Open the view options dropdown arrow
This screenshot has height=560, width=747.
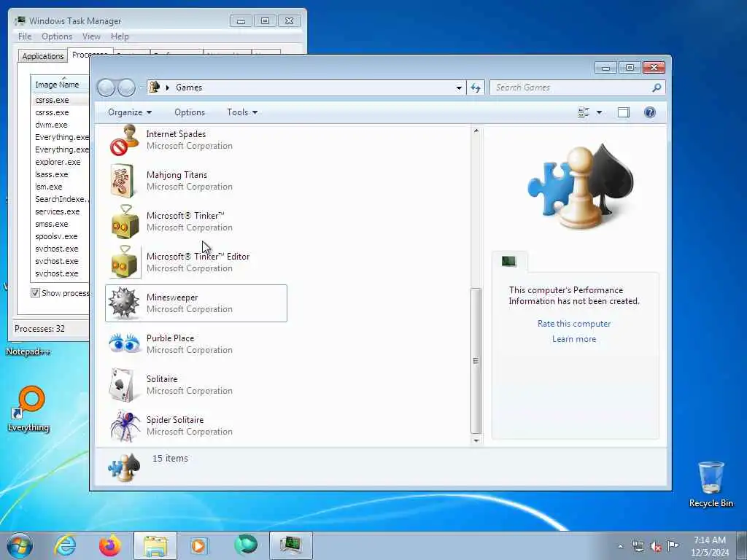pos(600,112)
